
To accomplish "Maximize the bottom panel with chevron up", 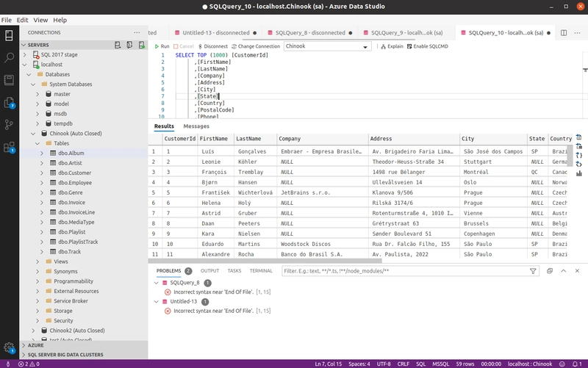I will (563, 270).
